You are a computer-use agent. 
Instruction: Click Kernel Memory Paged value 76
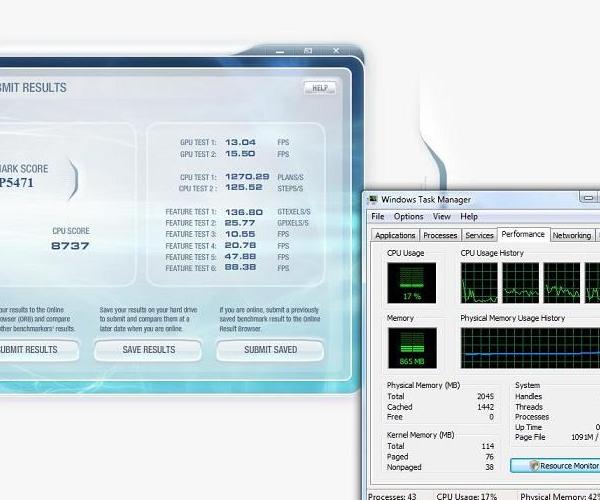coord(489,457)
